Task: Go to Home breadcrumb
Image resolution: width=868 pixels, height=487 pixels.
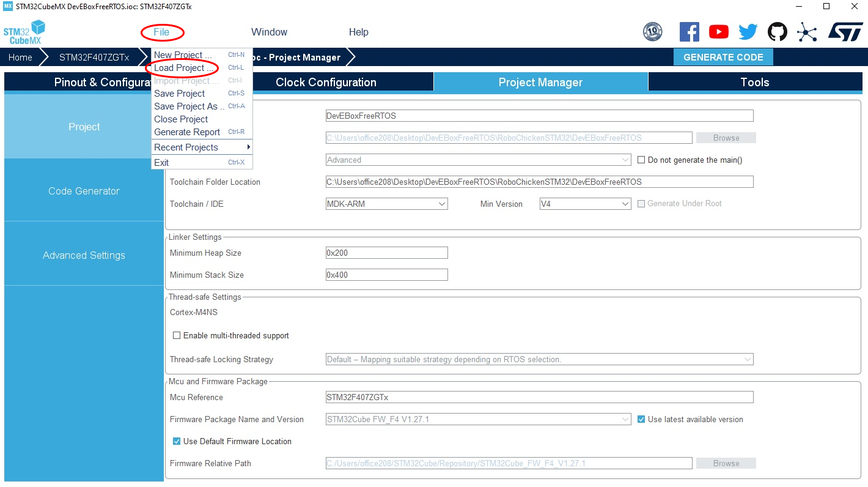Action: tap(20, 58)
